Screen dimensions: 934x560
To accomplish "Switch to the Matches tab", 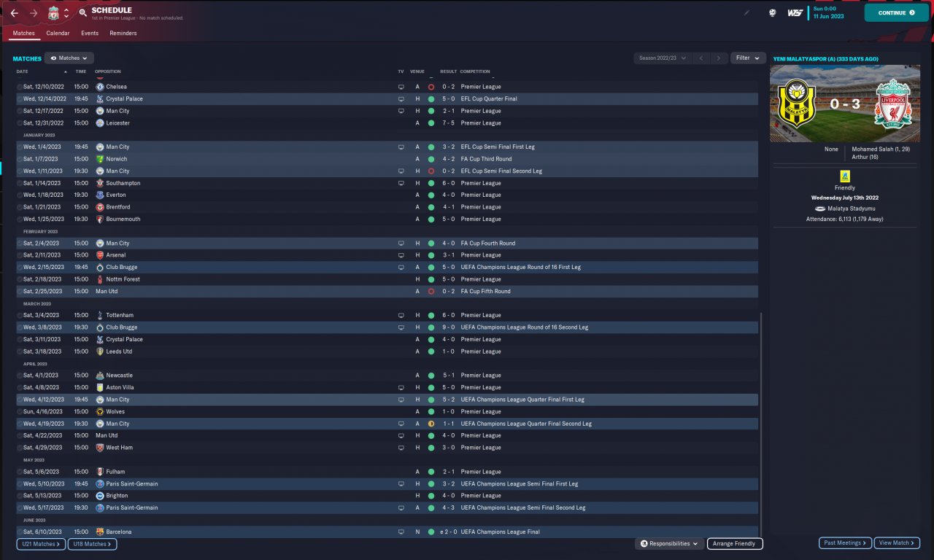I will point(24,33).
